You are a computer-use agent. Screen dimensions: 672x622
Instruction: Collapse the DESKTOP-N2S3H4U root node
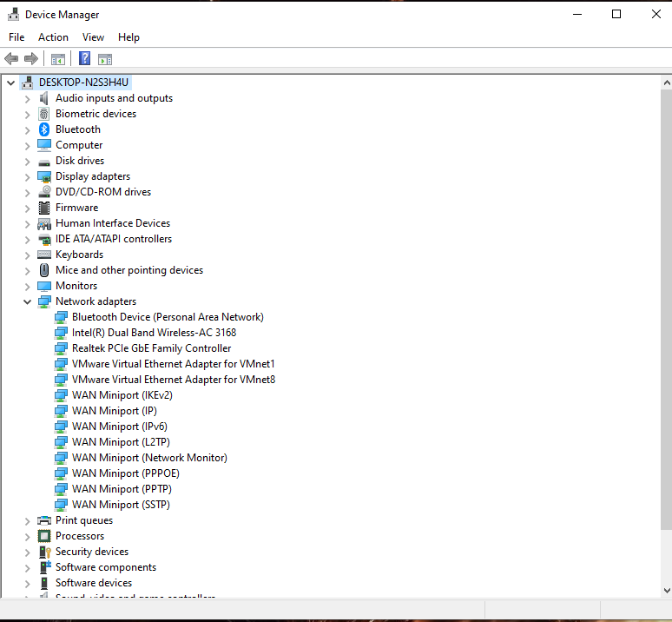click(x=10, y=83)
